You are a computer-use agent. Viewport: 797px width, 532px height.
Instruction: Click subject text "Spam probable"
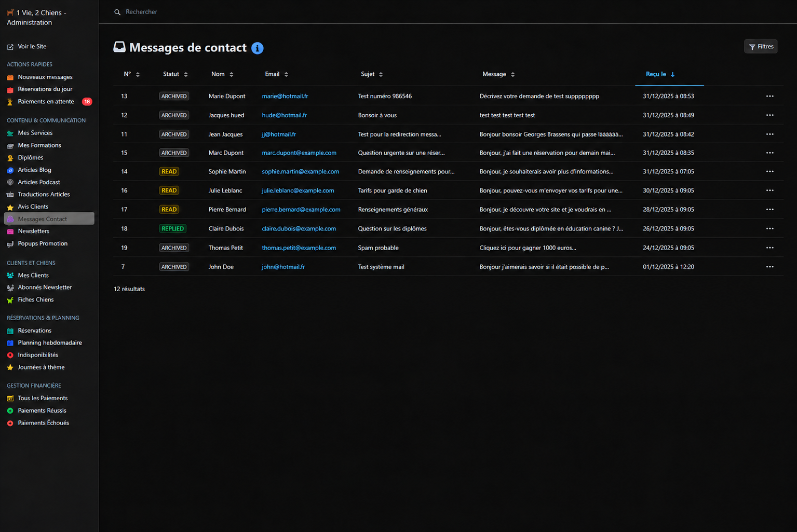(x=379, y=248)
